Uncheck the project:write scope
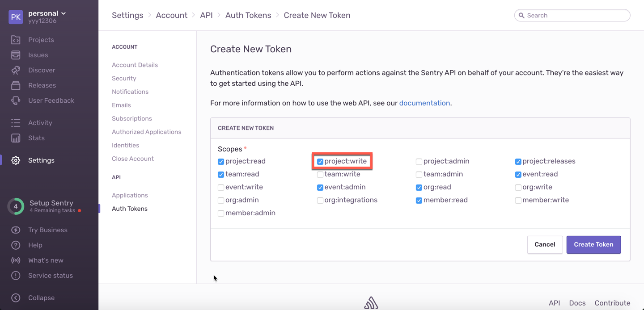Viewport: 644px width, 310px height. point(320,162)
